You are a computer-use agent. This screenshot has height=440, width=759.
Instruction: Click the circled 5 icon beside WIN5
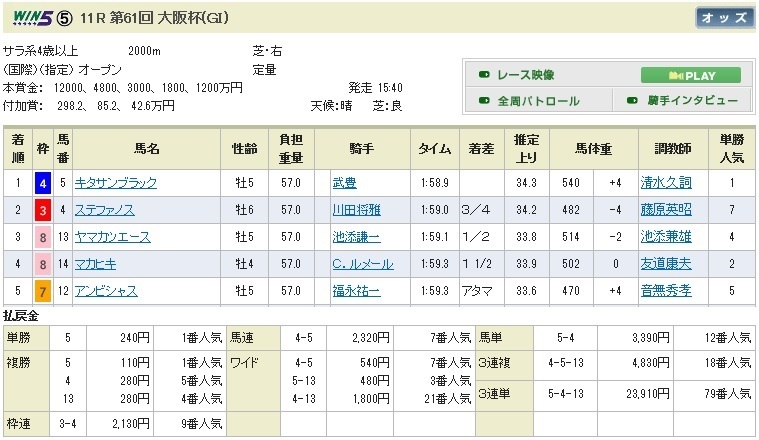click(64, 18)
